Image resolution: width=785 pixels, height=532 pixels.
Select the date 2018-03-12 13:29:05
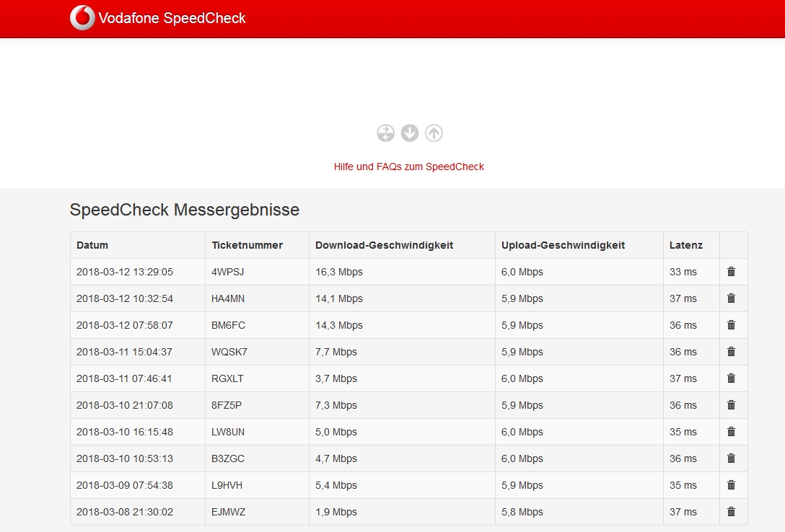(x=125, y=272)
